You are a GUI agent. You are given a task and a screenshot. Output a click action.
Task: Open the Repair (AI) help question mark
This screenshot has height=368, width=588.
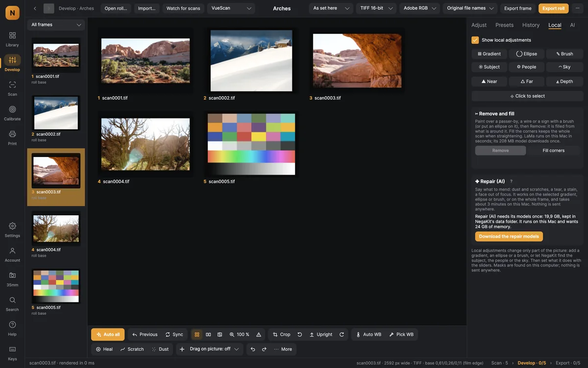pos(512,182)
